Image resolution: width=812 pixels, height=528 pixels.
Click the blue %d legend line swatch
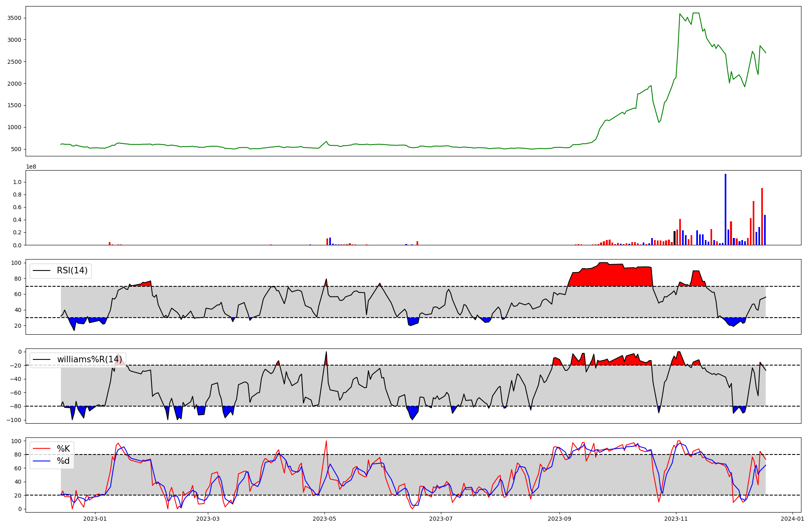(41, 461)
